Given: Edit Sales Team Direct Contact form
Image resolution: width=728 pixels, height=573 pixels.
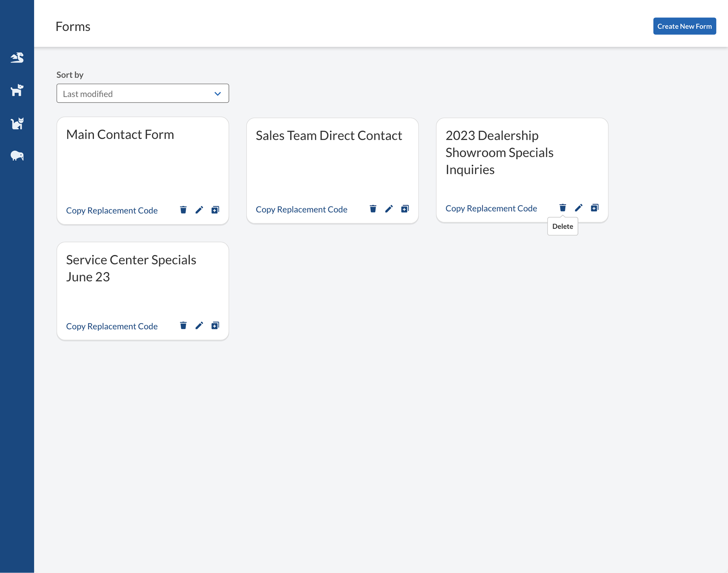Looking at the screenshot, I should 389,209.
